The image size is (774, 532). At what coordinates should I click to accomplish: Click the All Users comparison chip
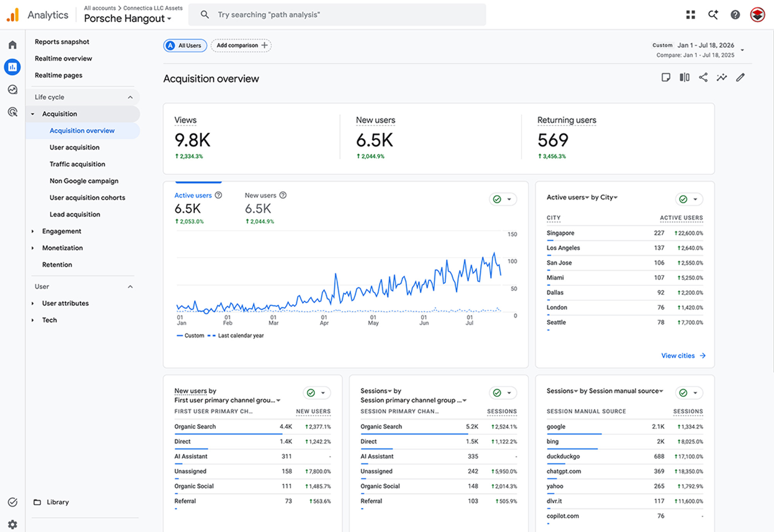pyautogui.click(x=185, y=45)
